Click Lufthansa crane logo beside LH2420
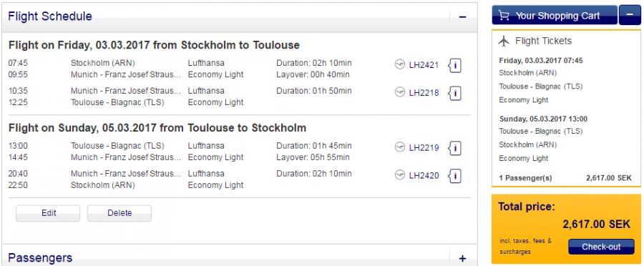This screenshot has width=644, height=266. pos(399,176)
